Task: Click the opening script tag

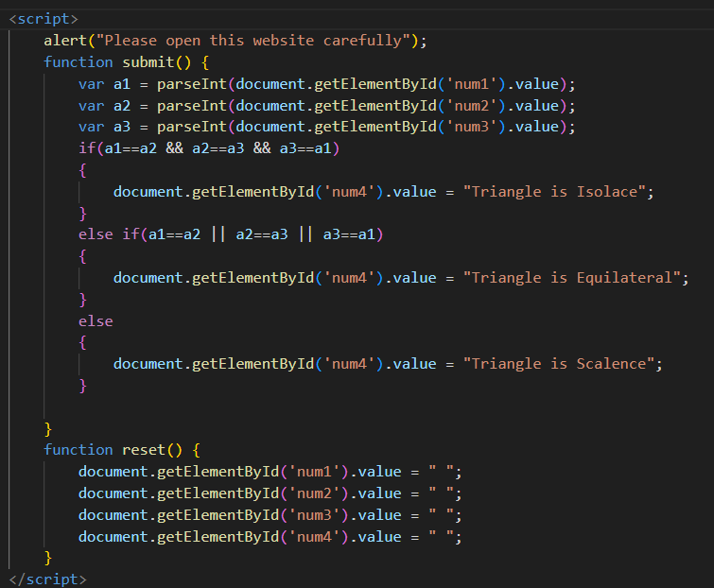Action: 44,19
